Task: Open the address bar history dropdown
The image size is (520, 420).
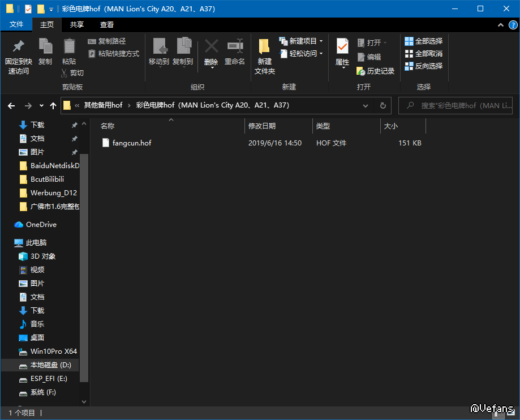Action: [366, 105]
